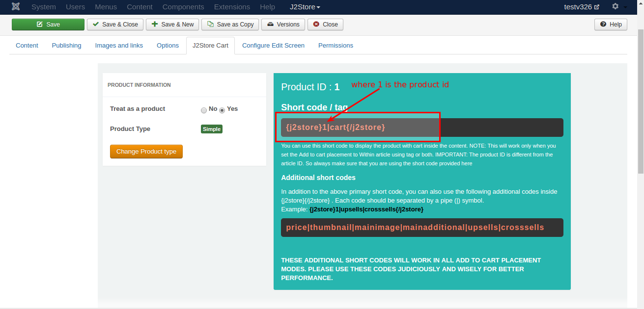The width and height of the screenshot is (644, 309).
Task: Open the testv326 site preview link
Action: click(x=582, y=7)
